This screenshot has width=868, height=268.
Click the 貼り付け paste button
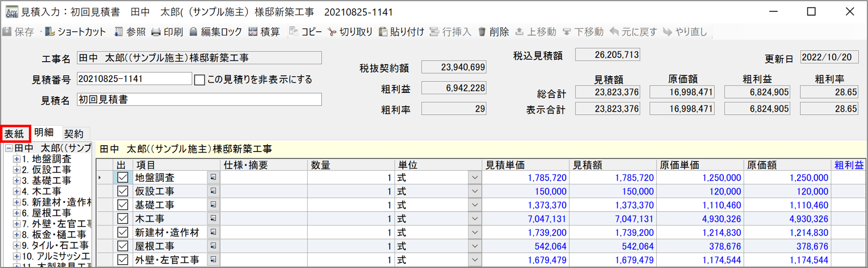click(x=401, y=32)
